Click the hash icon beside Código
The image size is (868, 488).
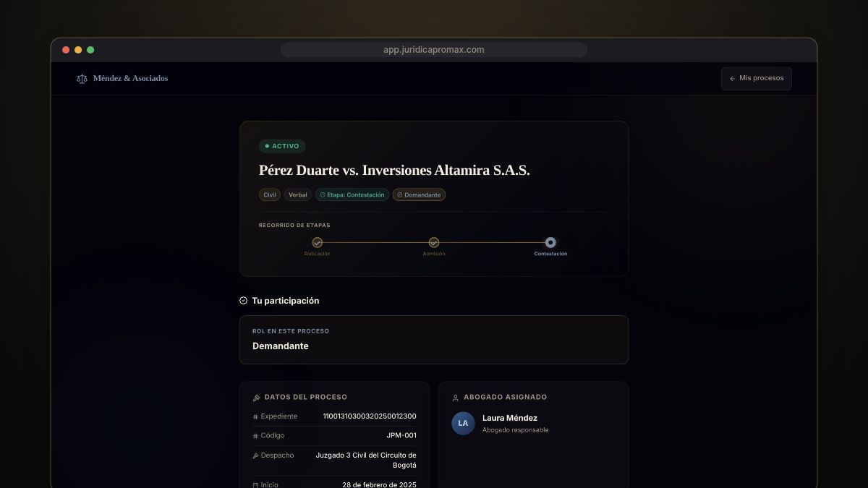[255, 436]
